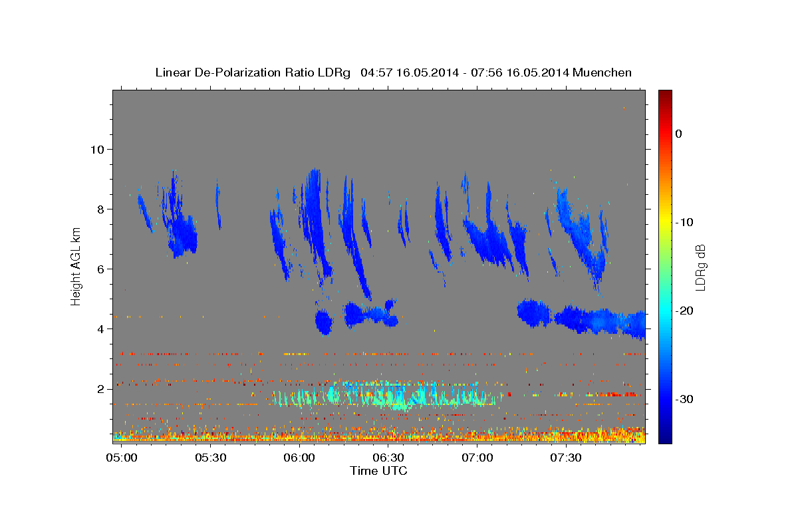Click the 'Height AGL km' y-axis label
Image resolution: width=798 pixels, height=532 pixels.
76,266
